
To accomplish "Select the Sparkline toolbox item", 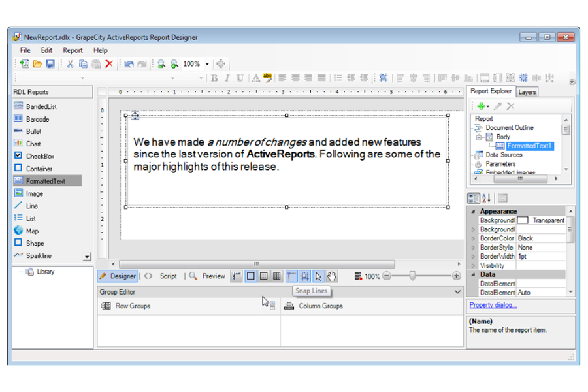I will pyautogui.click(x=39, y=255).
